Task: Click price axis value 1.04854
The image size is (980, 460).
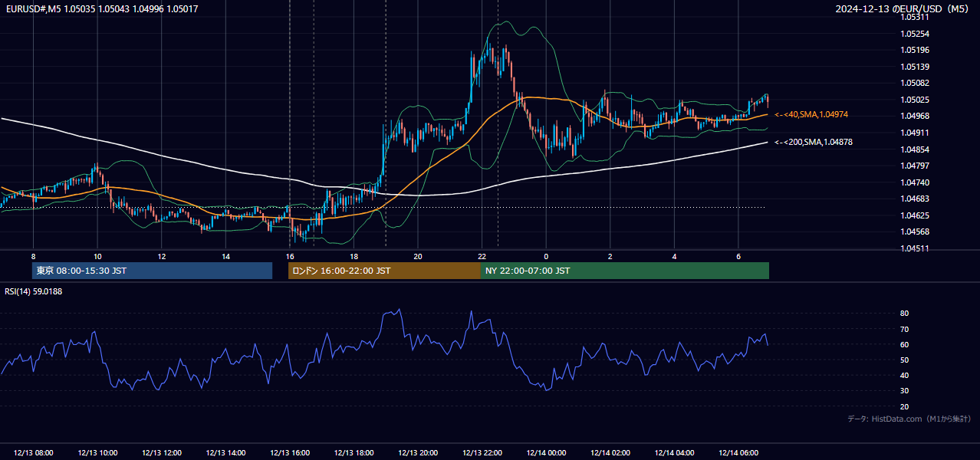Action: tap(915, 149)
